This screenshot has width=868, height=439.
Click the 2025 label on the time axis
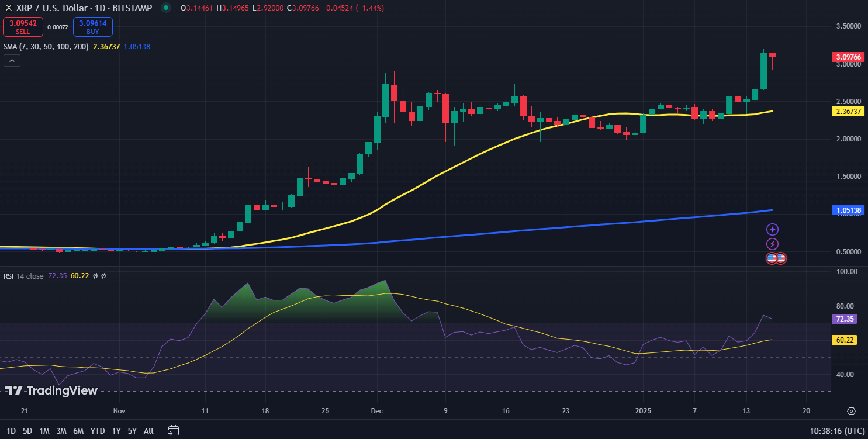click(x=643, y=411)
